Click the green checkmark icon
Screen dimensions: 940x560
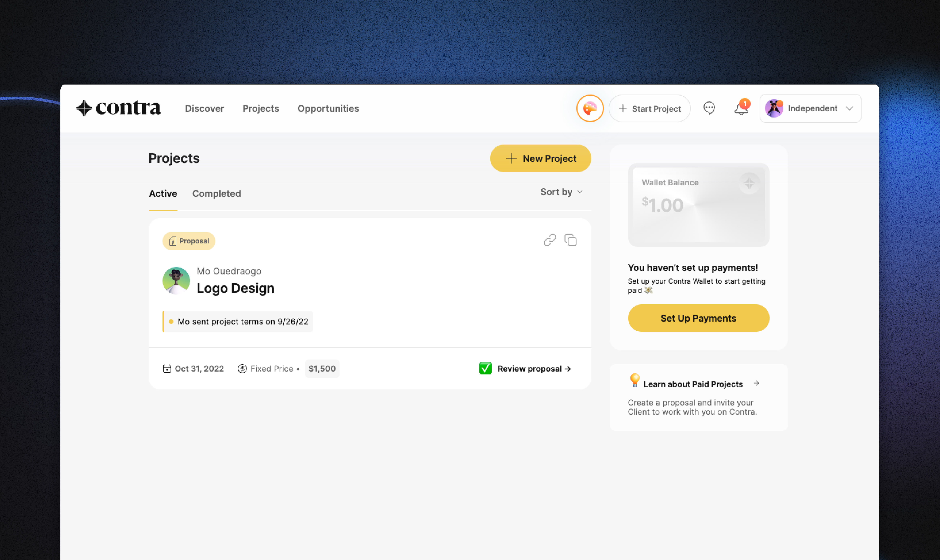[x=485, y=368]
